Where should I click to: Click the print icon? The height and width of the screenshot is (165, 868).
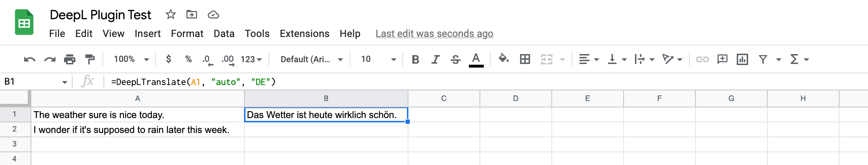[69, 59]
